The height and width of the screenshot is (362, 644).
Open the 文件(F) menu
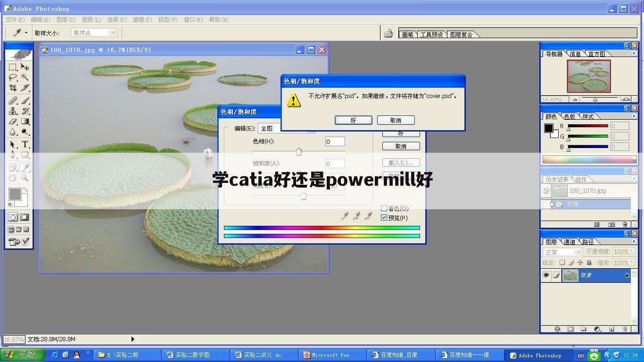pyautogui.click(x=15, y=20)
